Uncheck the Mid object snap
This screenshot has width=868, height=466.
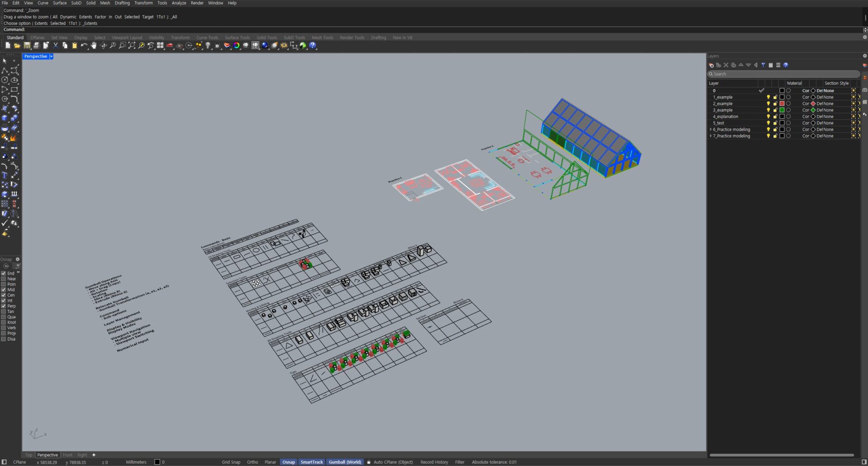[4, 290]
